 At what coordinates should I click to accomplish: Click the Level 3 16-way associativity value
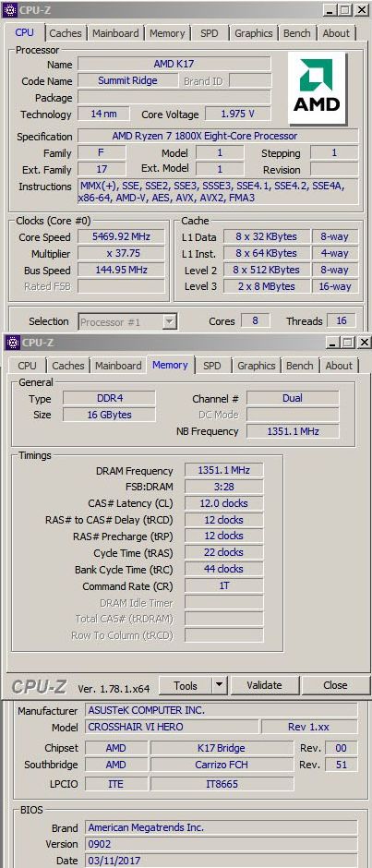[335, 287]
